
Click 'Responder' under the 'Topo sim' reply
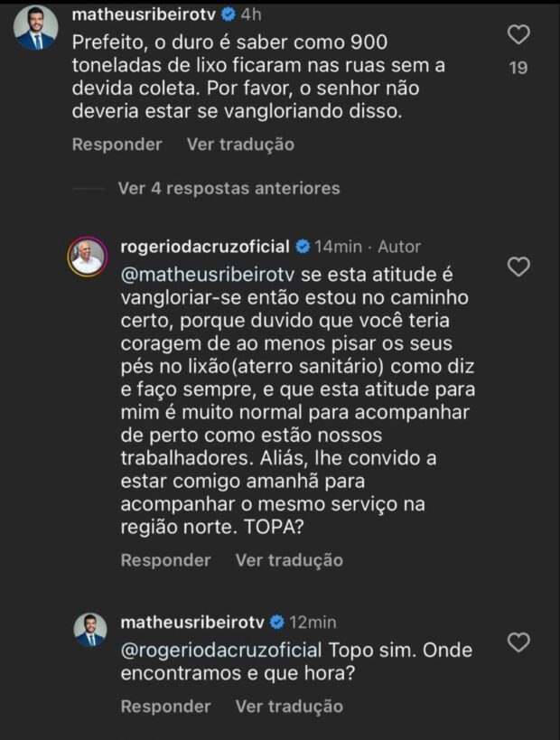[165, 707]
